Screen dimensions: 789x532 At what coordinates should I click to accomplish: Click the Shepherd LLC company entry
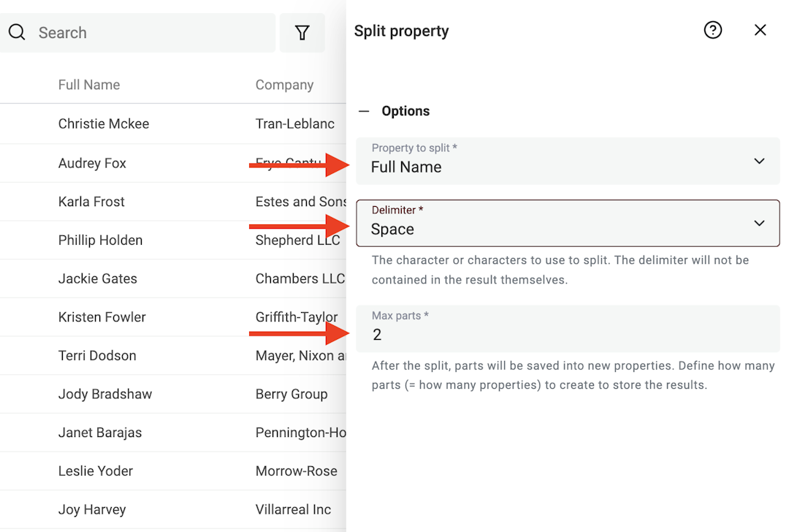(x=297, y=240)
